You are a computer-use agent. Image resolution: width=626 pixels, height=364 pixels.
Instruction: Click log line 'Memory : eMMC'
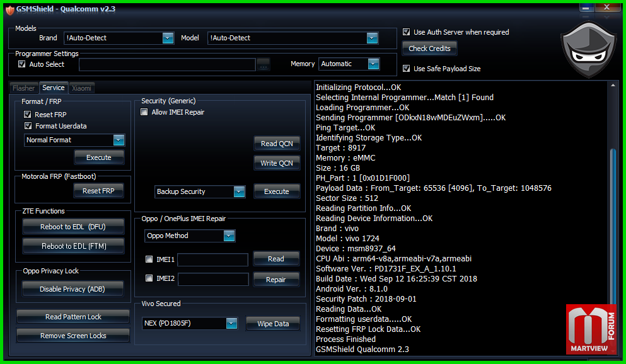pyautogui.click(x=345, y=158)
